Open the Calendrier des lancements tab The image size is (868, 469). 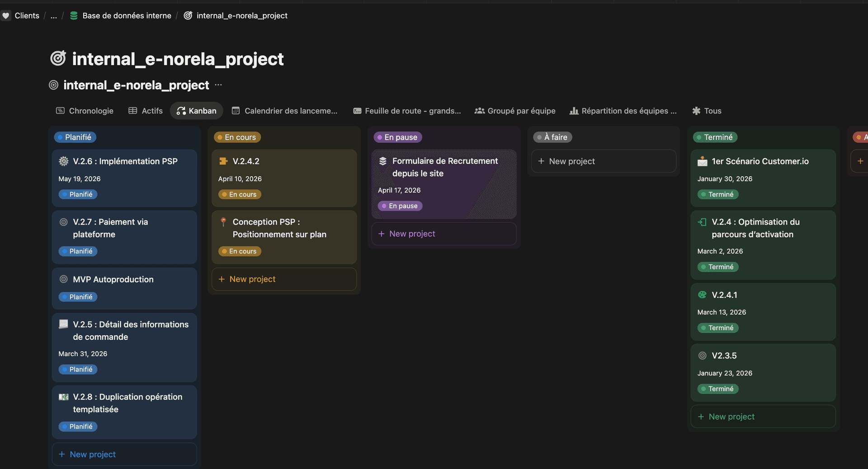[285, 111]
